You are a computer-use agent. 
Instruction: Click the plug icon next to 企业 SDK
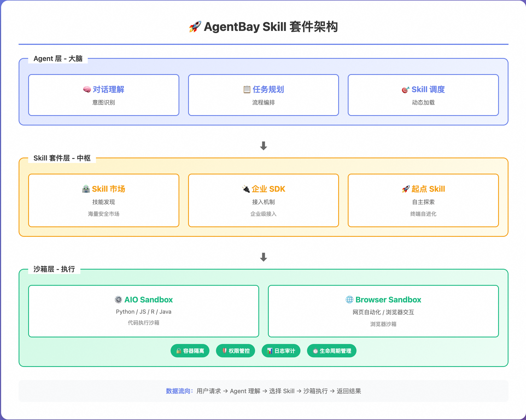(x=246, y=189)
